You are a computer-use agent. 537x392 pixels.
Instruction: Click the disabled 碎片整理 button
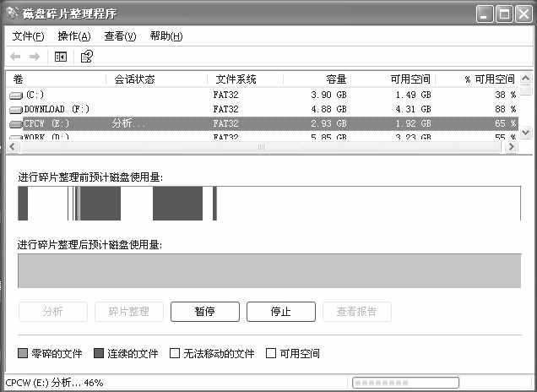click(x=129, y=312)
